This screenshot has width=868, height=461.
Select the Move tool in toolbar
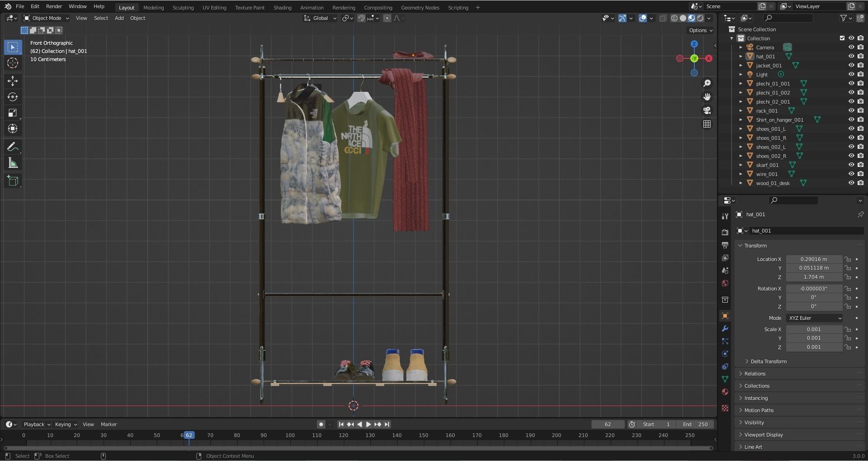click(x=13, y=81)
